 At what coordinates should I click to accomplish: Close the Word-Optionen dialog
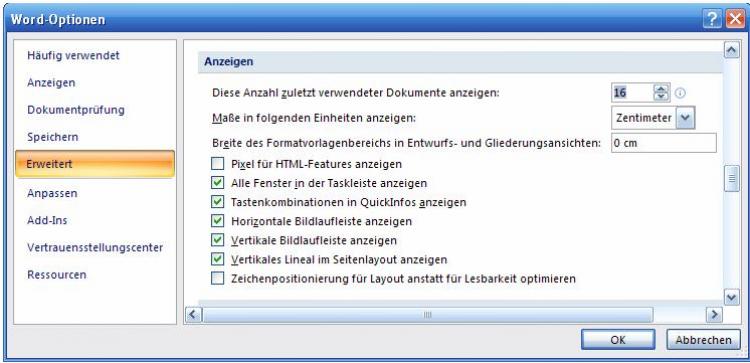point(735,19)
